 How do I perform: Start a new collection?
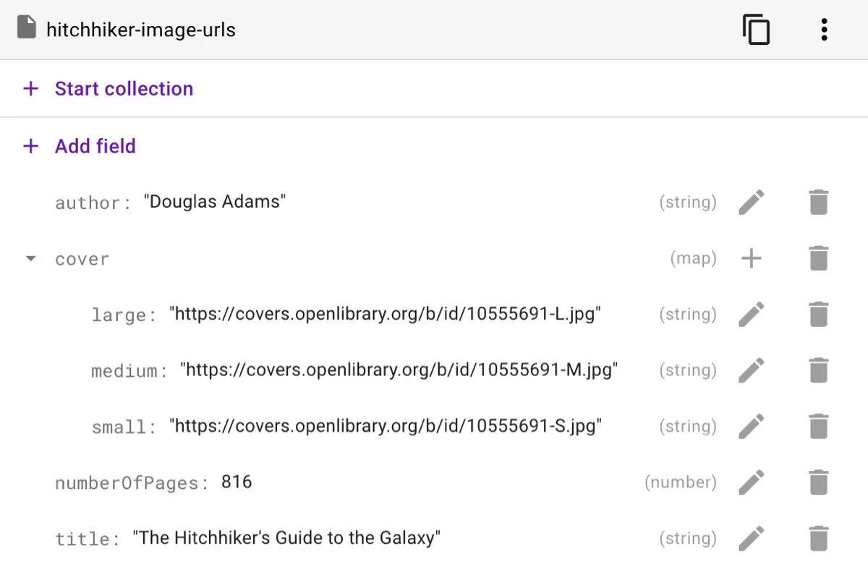(124, 88)
